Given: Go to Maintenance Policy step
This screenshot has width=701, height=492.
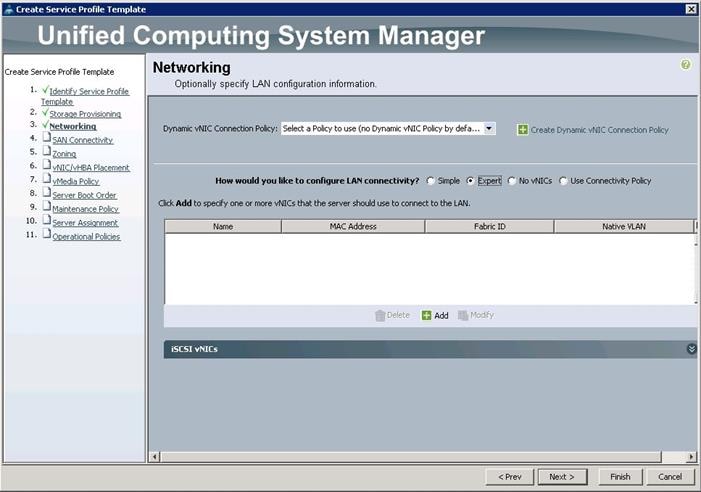Looking at the screenshot, I should (85, 210).
